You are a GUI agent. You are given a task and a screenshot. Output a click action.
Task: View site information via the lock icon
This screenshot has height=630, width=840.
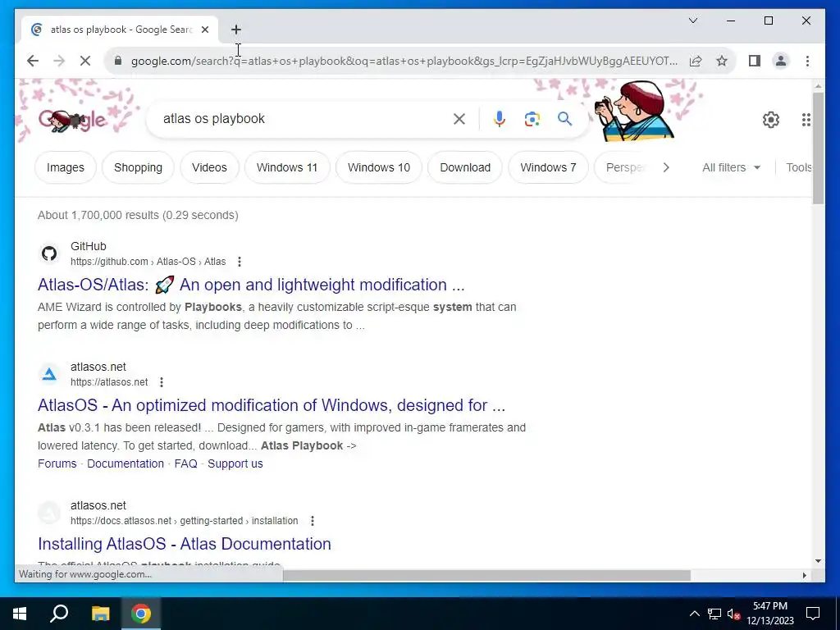point(118,61)
